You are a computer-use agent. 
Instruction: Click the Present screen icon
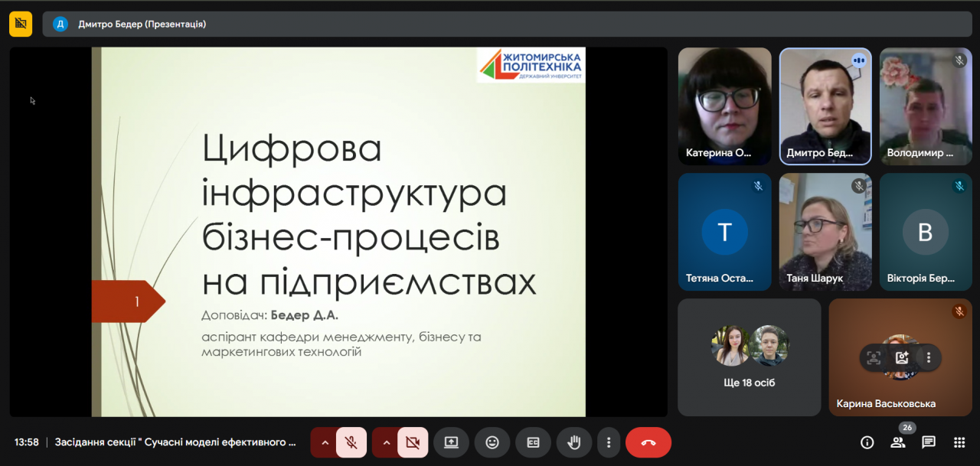click(451, 442)
